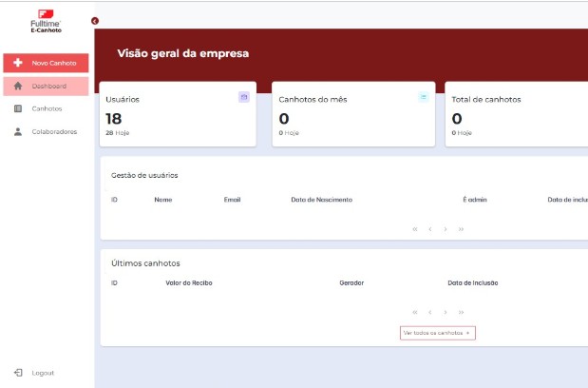Viewport: 588px width, 388px height.
Task: Go to last page of Gestão de usuários
Action: (461, 229)
